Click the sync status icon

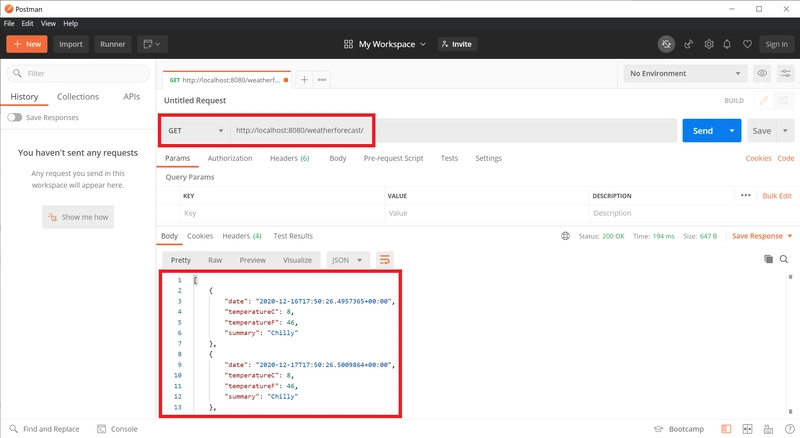click(x=666, y=44)
